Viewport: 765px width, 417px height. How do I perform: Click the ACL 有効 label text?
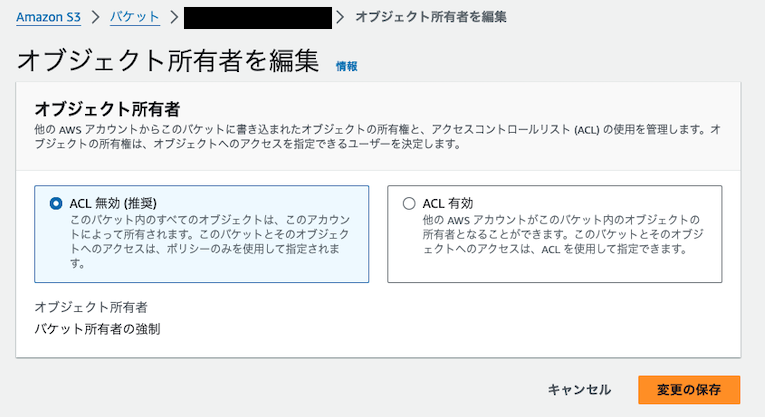(448, 203)
